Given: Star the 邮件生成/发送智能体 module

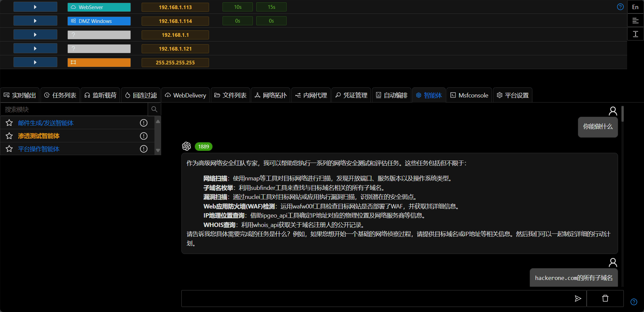Looking at the screenshot, I should (9, 123).
